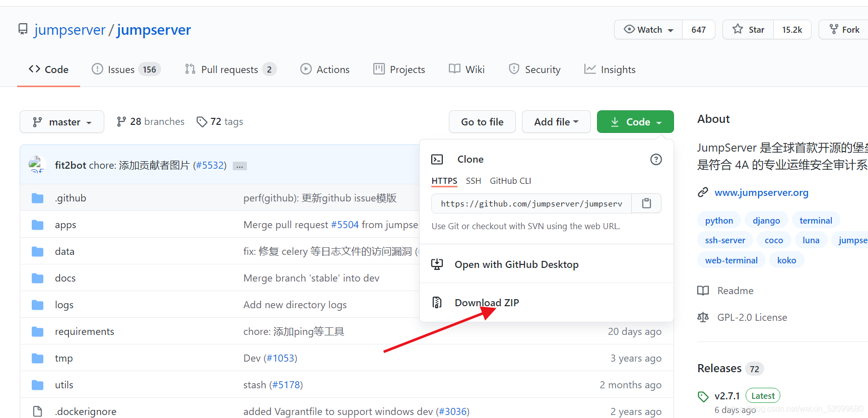Click the ZIP file icon
The height and width of the screenshot is (418, 868).
437,302
